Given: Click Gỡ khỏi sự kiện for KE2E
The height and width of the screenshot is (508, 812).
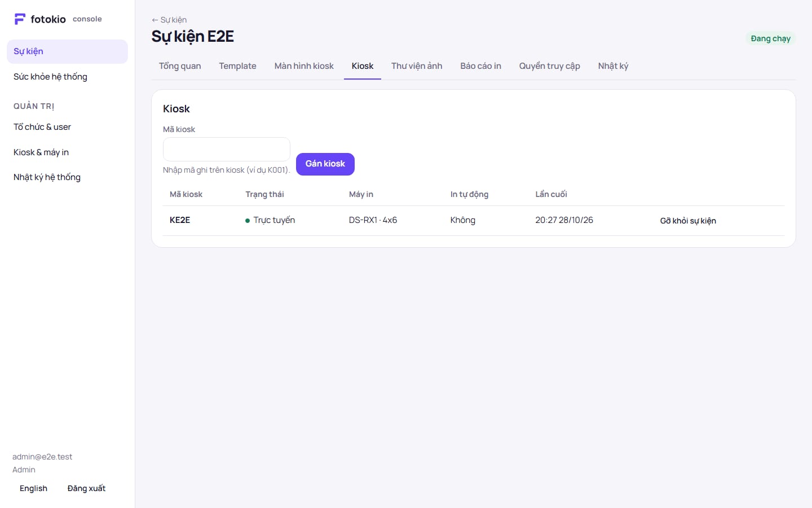Looking at the screenshot, I should [x=688, y=221].
